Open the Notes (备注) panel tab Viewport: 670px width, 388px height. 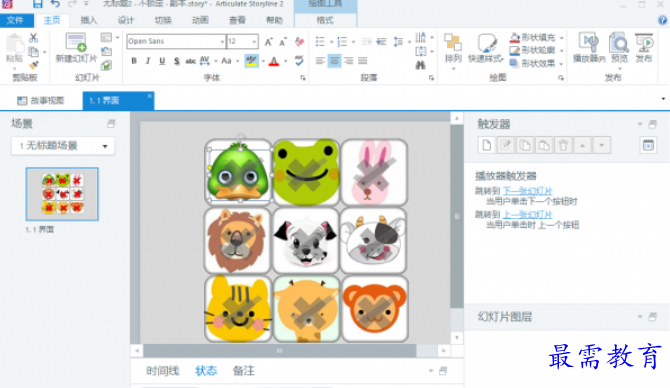point(244,371)
